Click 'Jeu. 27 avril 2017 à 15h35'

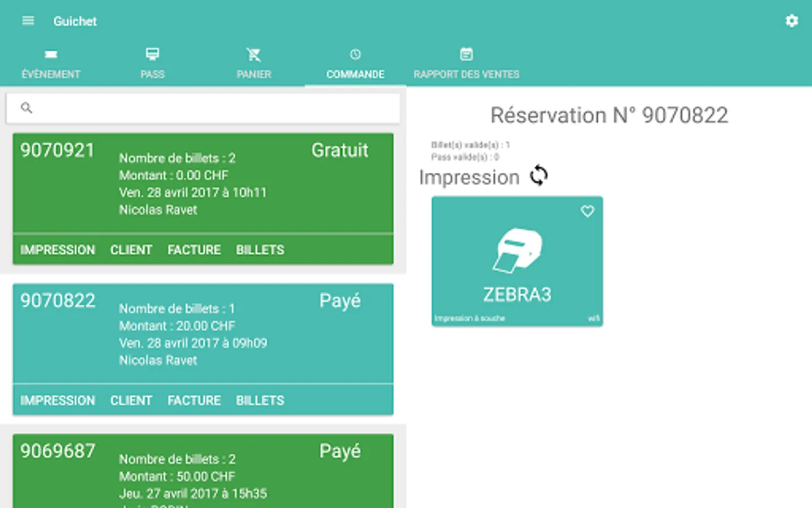(193, 494)
